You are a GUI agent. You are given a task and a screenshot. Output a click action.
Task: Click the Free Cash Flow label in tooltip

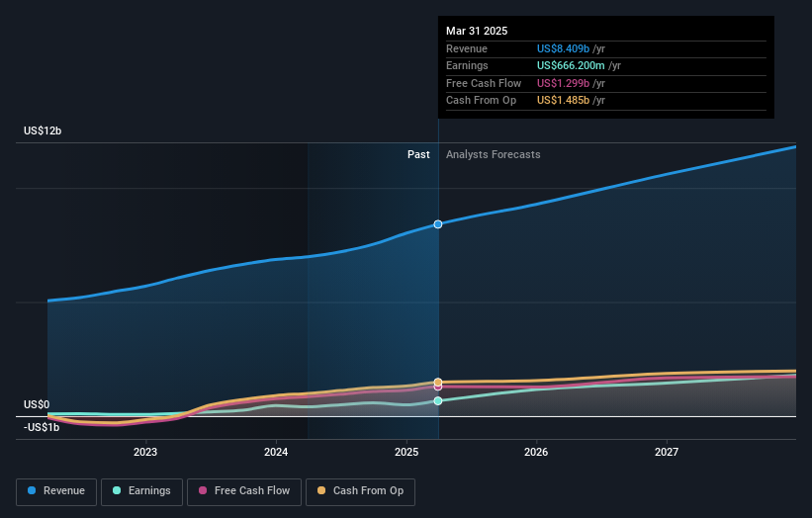484,83
